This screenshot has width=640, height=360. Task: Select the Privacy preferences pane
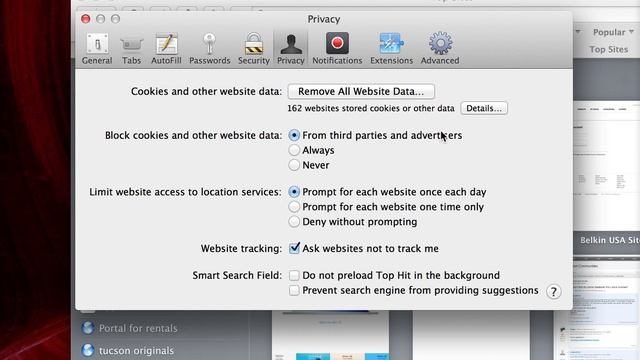(291, 49)
